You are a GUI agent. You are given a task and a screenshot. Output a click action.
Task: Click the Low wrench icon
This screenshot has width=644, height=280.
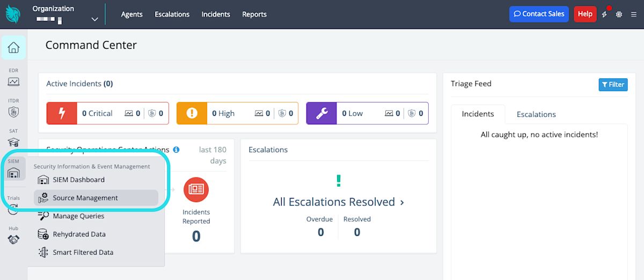coord(321,113)
